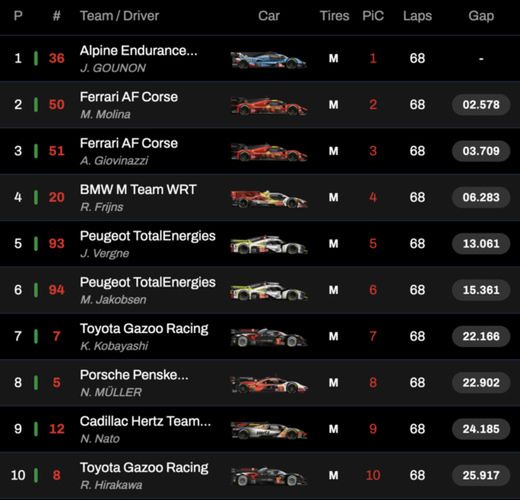
Task: Select driver M. Molina's name
Action: [105, 114]
